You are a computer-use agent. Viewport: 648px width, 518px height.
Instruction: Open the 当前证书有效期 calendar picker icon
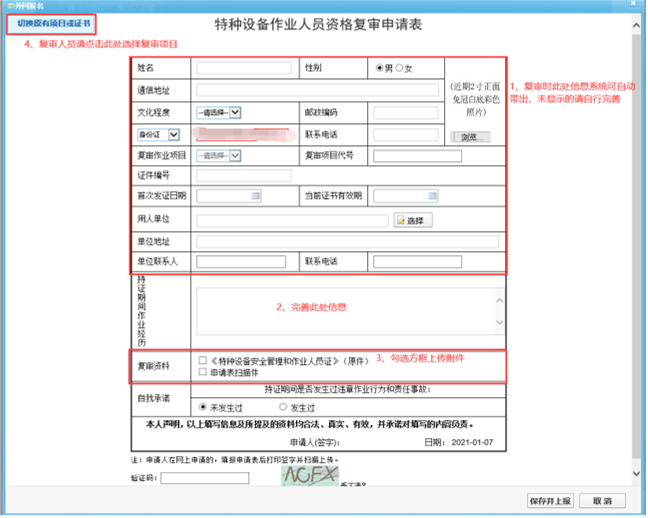tap(432, 196)
